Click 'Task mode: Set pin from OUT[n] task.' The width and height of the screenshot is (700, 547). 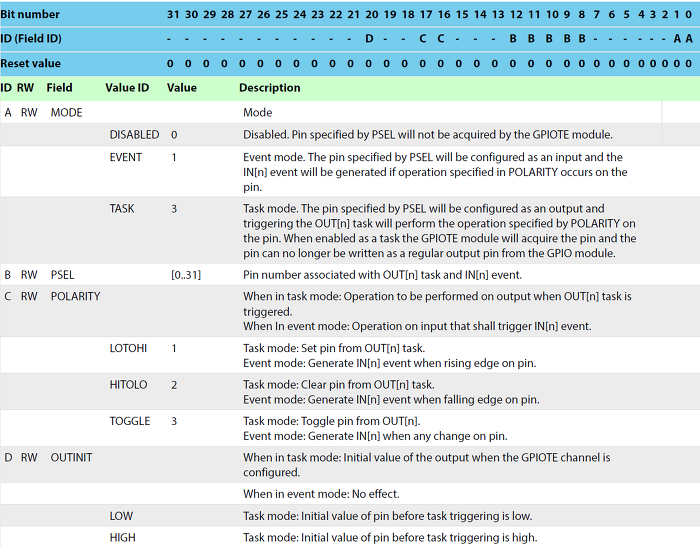click(334, 348)
